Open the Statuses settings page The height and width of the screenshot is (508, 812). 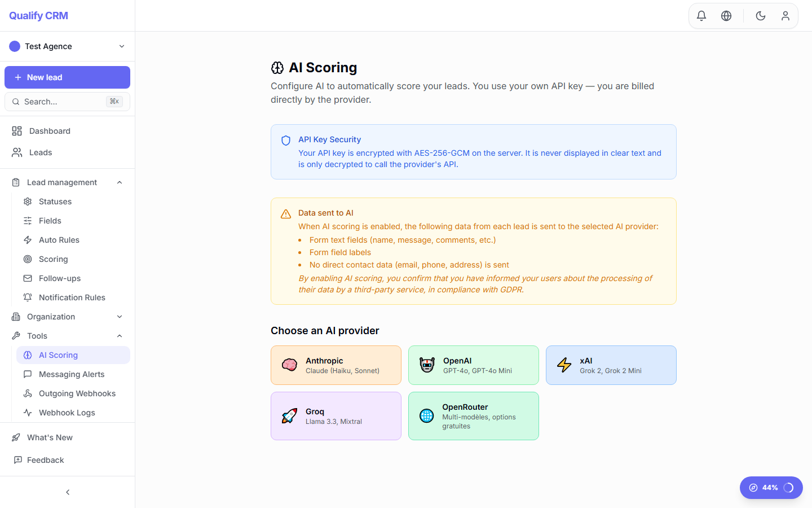click(x=73, y=202)
